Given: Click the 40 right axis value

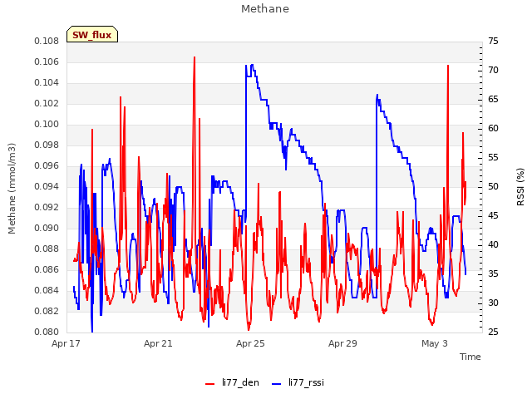Looking at the screenshot, I should click(493, 244).
